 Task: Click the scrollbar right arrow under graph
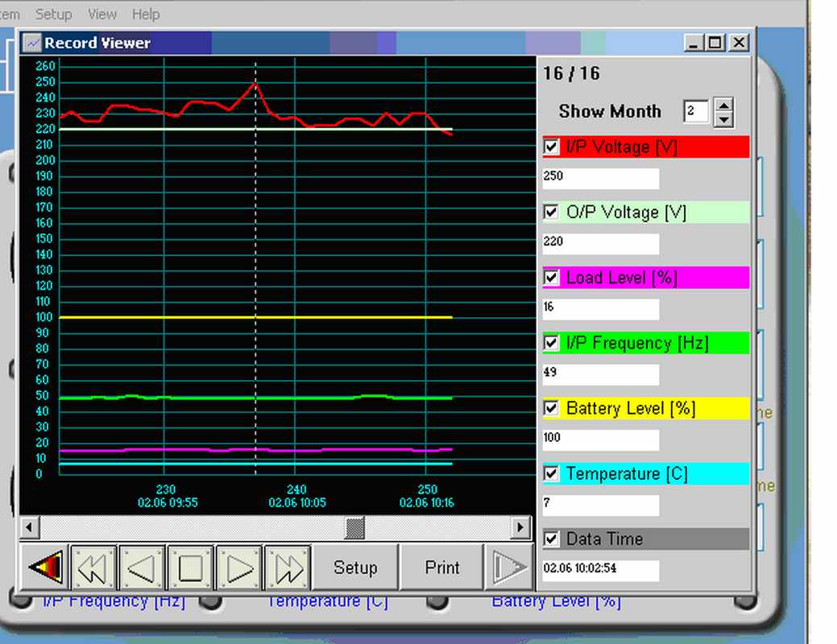521,527
